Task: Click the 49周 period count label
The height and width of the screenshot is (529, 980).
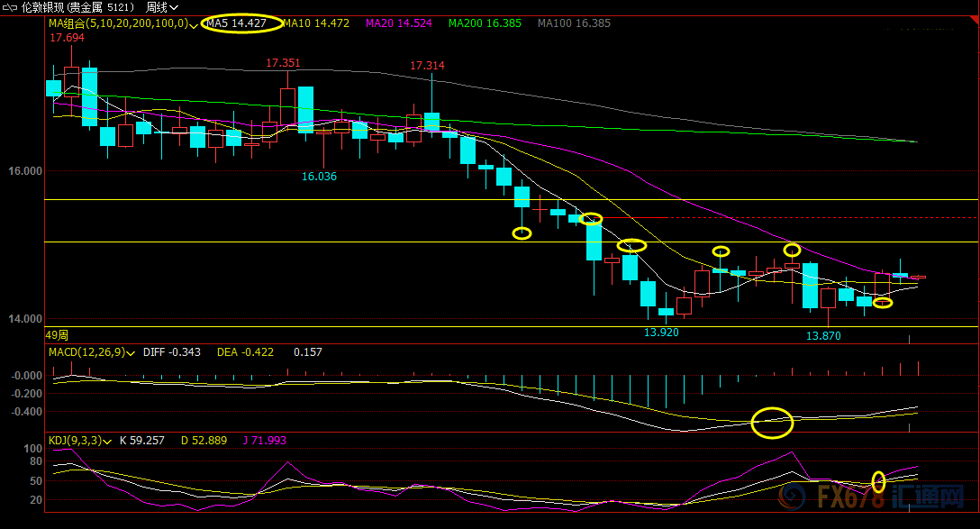Action: coord(58,334)
